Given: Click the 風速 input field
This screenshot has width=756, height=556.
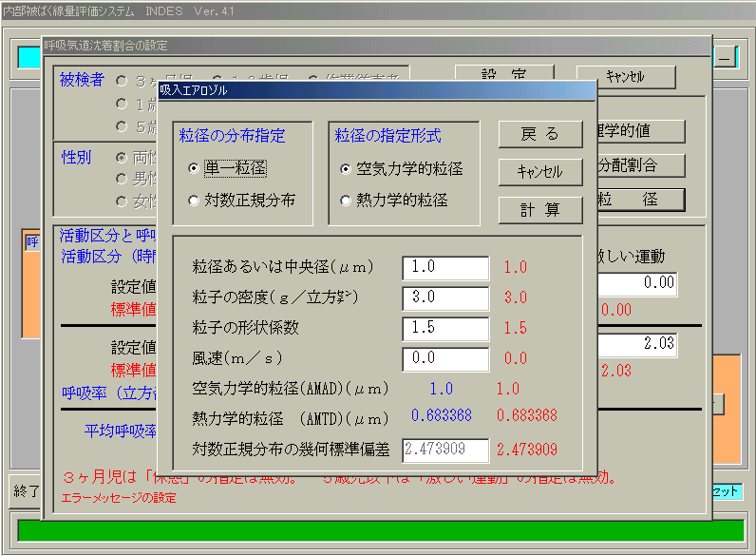Looking at the screenshot, I should coord(445,359).
